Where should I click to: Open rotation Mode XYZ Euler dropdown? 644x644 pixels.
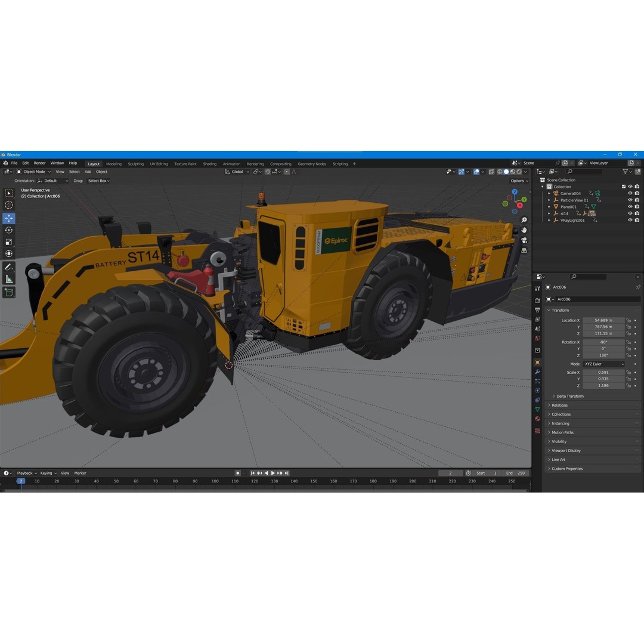(x=603, y=364)
